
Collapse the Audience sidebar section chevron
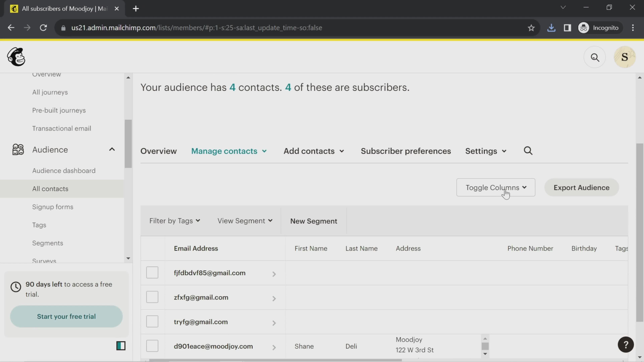pos(112,149)
